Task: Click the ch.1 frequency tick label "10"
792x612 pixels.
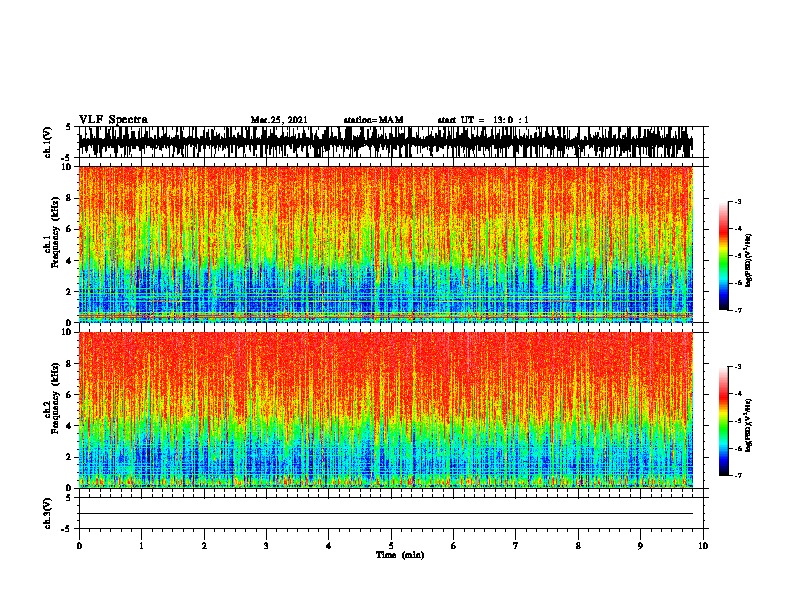Action: pyautogui.click(x=68, y=167)
